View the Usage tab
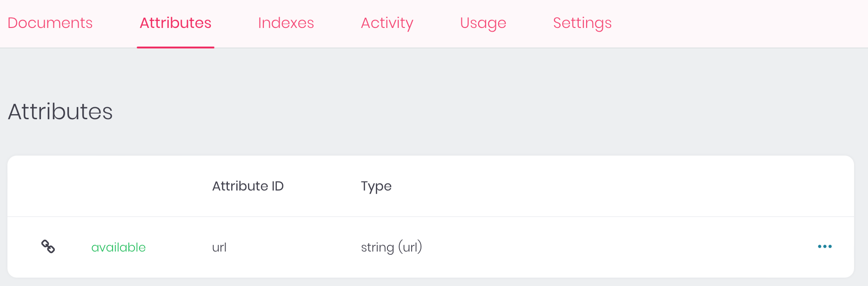Image resolution: width=868 pixels, height=286 pixels. (483, 23)
